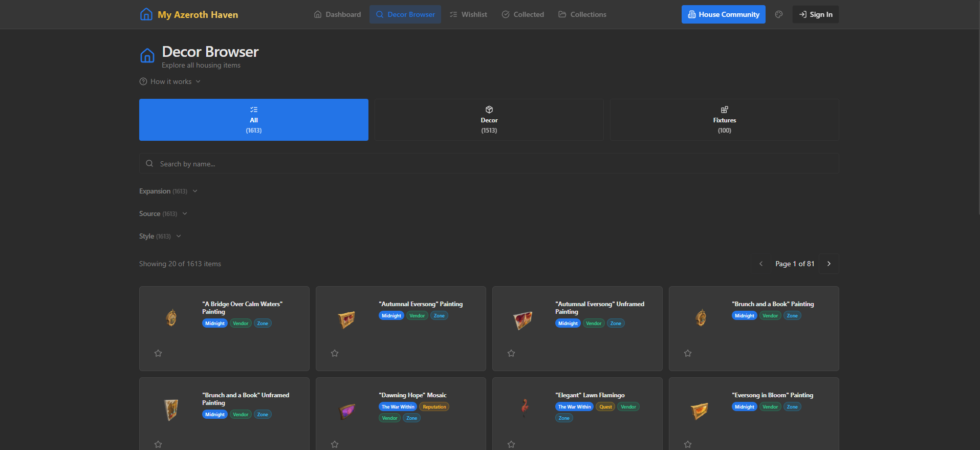Viewport: 980px width, 450px height.
Task: Expand the Style filter
Action: tap(160, 236)
